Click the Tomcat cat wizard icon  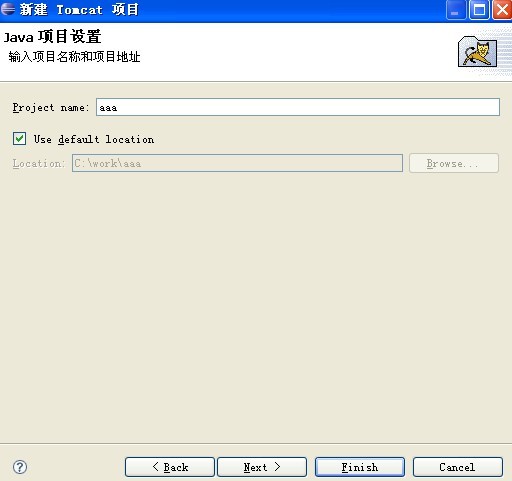coord(478,52)
